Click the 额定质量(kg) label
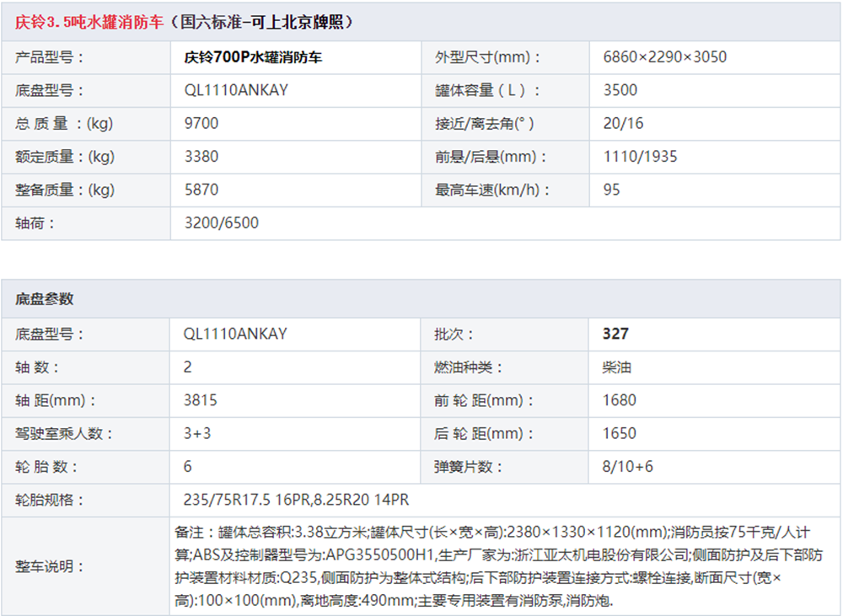 point(65,157)
